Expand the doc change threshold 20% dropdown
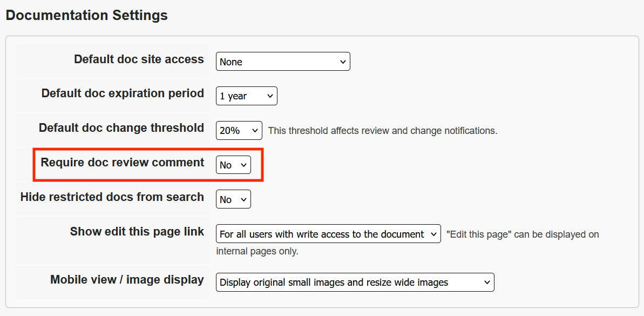This screenshot has height=316, width=644. click(239, 131)
